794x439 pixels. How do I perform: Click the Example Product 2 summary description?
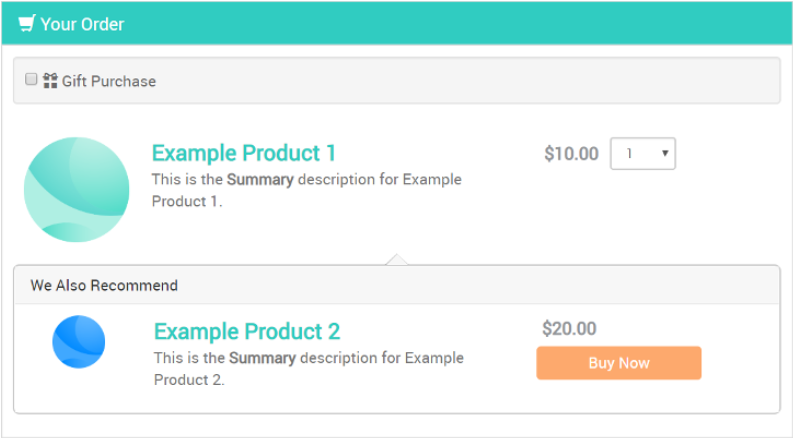coord(308,369)
